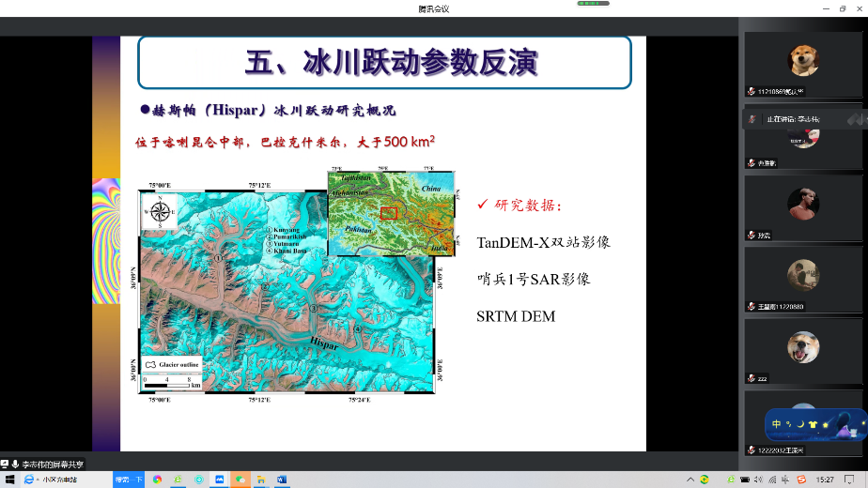Click the WeChat icon in the taskbar
The width and height of the screenshot is (868, 488).
coord(240,480)
